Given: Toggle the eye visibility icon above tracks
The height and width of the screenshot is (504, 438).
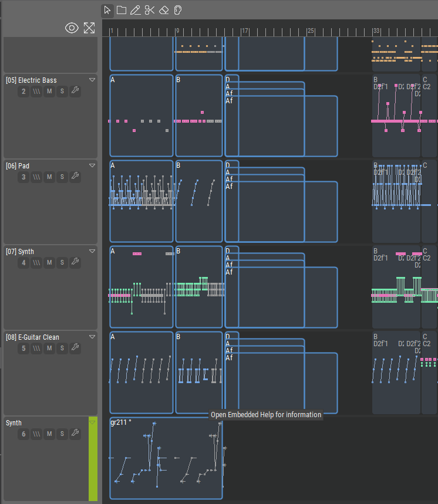Looking at the screenshot, I should click(x=72, y=28).
